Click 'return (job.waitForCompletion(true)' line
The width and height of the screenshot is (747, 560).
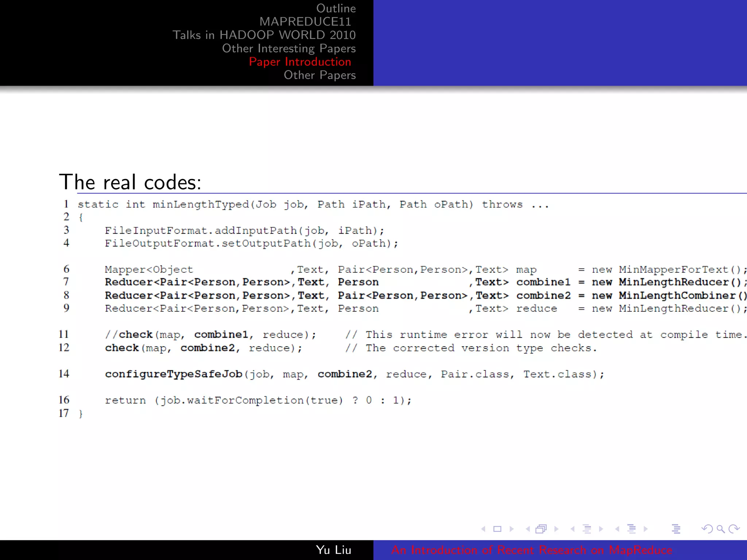pyautogui.click(x=224, y=400)
